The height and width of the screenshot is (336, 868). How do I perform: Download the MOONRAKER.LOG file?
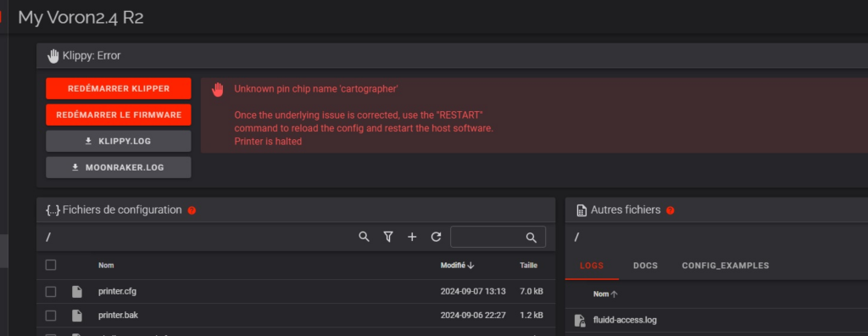point(119,167)
